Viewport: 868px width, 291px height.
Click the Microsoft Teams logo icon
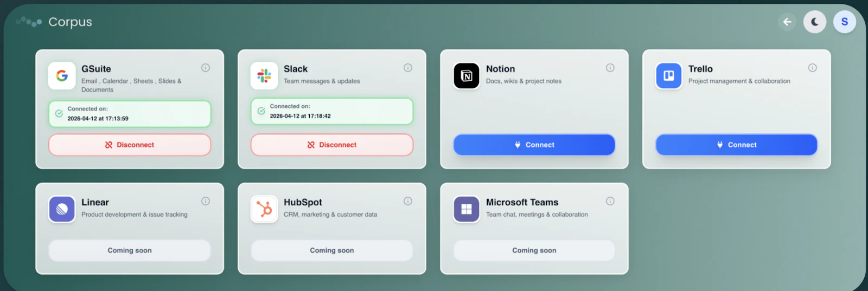(467, 209)
